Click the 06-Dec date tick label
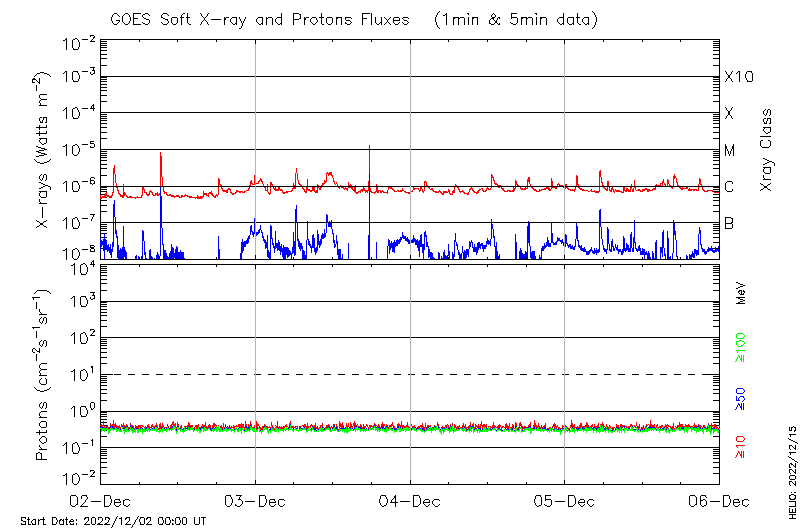This screenshot has height=530, width=800. [718, 501]
